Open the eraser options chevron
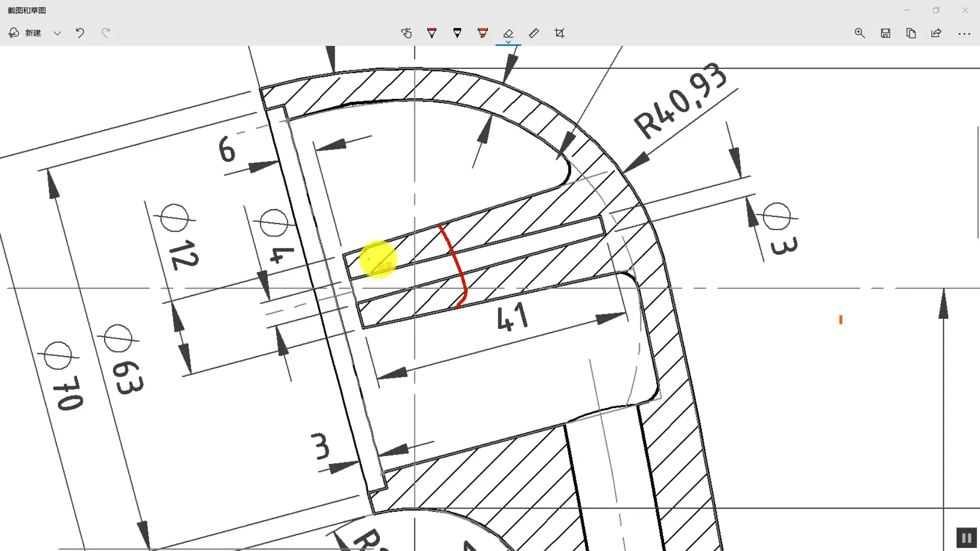Viewport: 980px width, 551px height. 508,42
